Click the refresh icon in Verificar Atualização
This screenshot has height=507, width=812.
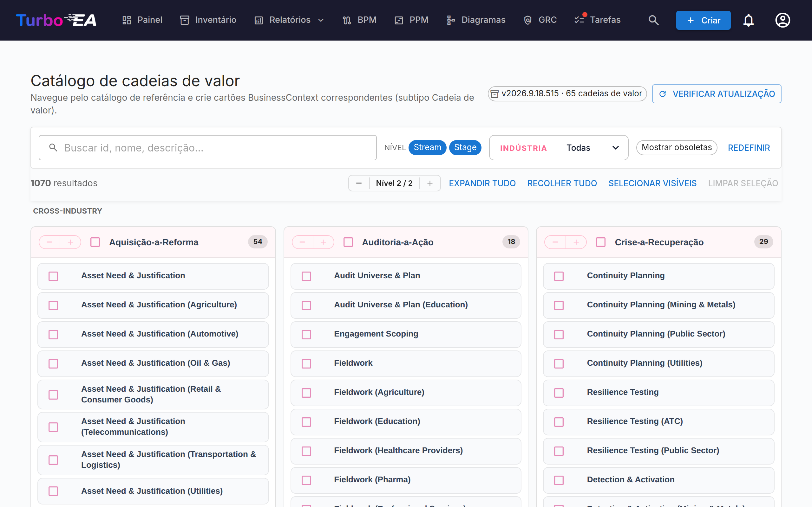662,94
